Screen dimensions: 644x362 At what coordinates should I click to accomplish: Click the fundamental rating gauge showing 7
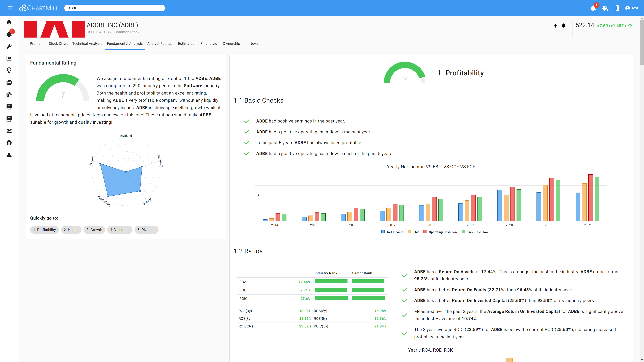point(63,88)
